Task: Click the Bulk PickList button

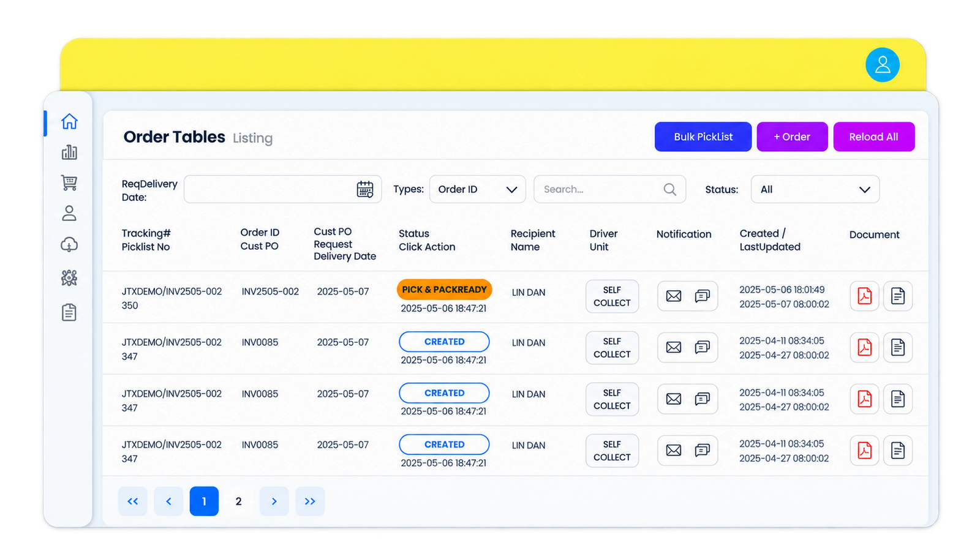Action: [703, 137]
